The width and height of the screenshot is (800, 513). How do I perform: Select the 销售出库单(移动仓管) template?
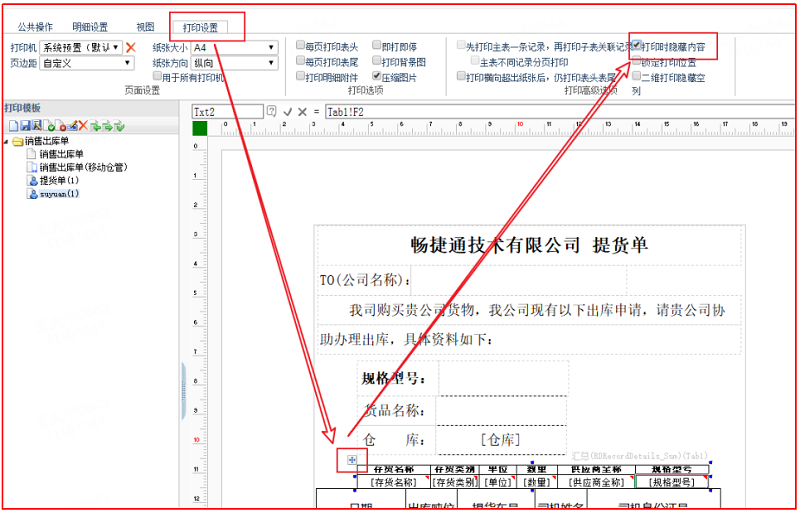(84, 167)
